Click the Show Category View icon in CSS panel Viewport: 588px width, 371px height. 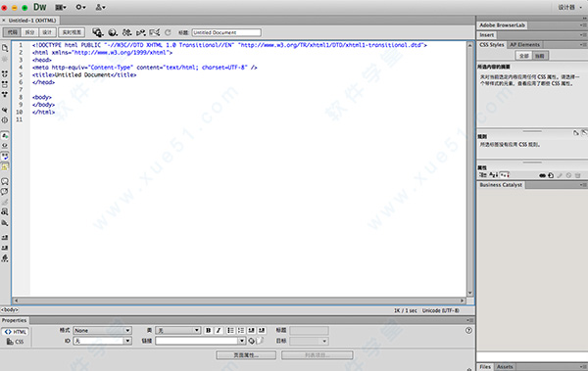pyautogui.click(x=482, y=175)
